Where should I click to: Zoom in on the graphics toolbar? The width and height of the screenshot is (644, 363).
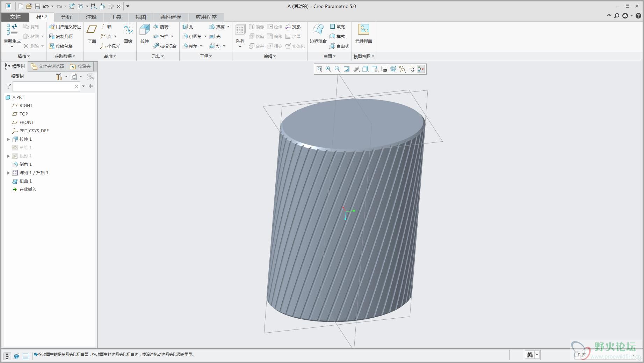pyautogui.click(x=328, y=69)
